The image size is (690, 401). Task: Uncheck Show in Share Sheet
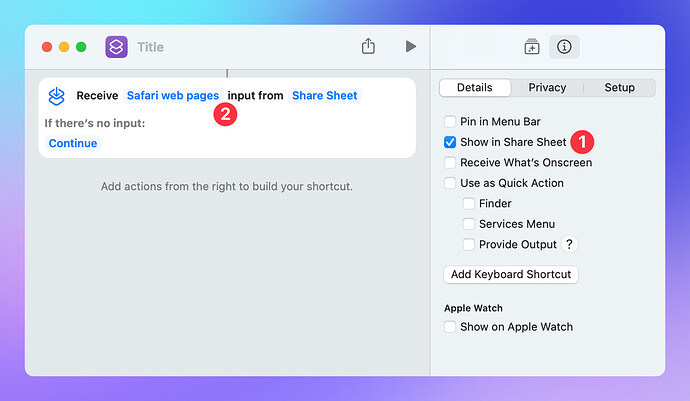click(x=450, y=142)
